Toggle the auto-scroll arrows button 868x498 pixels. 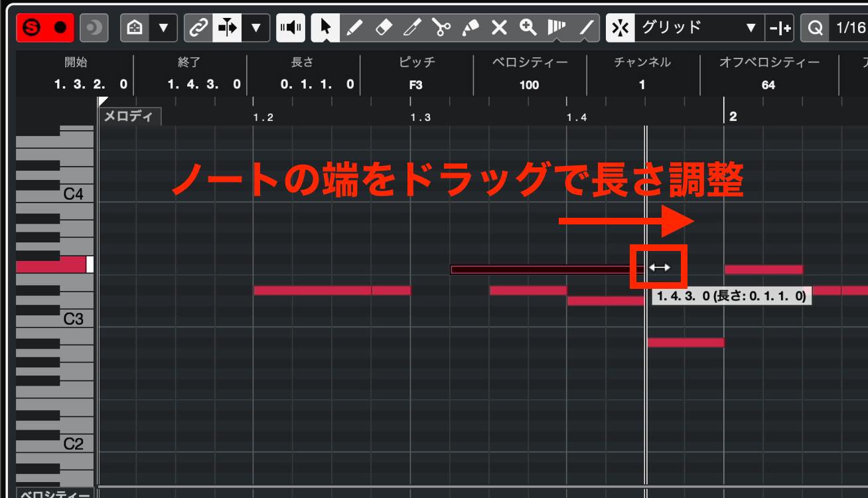click(x=227, y=28)
